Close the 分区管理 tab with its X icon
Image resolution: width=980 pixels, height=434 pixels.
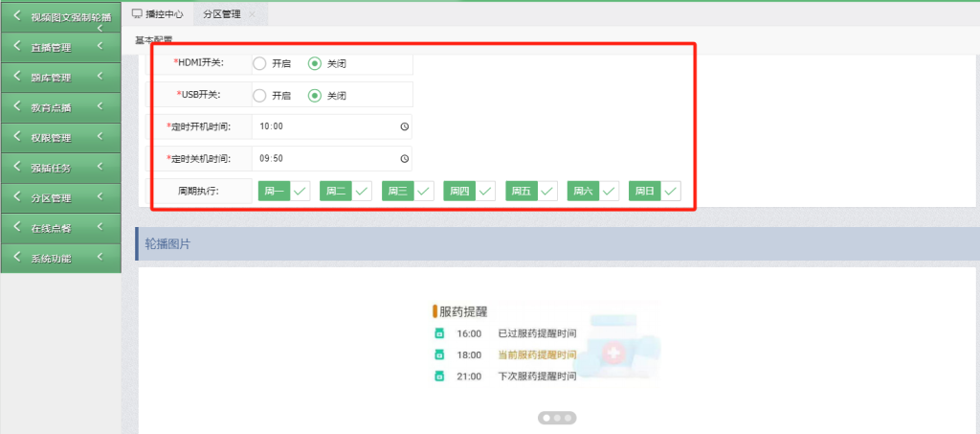click(252, 14)
